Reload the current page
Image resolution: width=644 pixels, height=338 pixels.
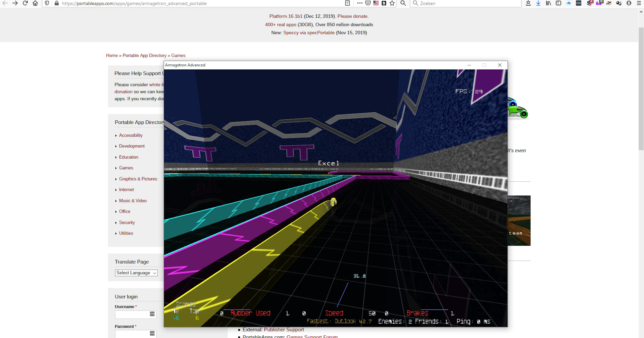click(25, 3)
